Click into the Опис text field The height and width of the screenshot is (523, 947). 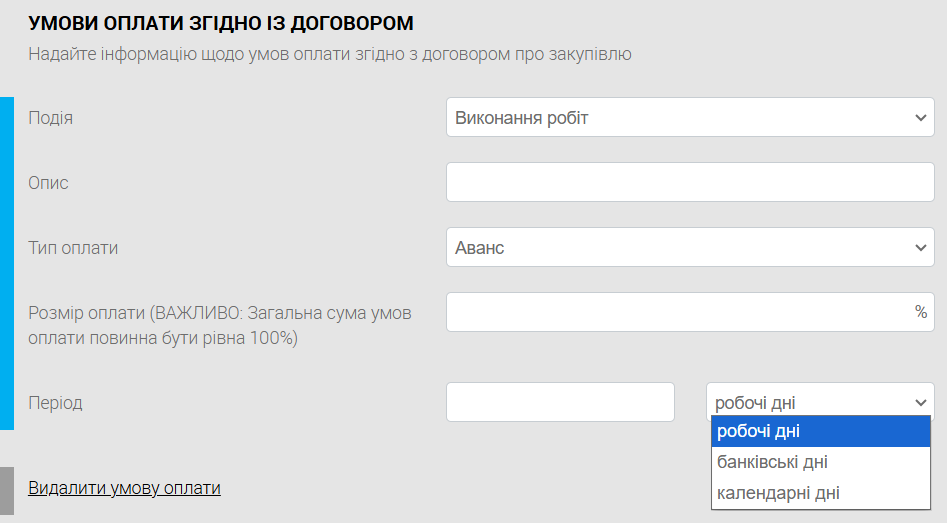[689, 183]
